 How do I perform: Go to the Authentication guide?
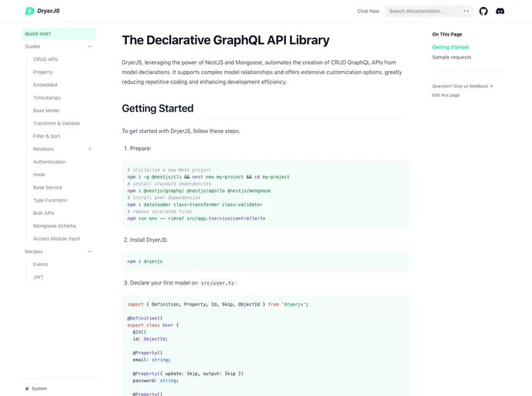(x=49, y=162)
